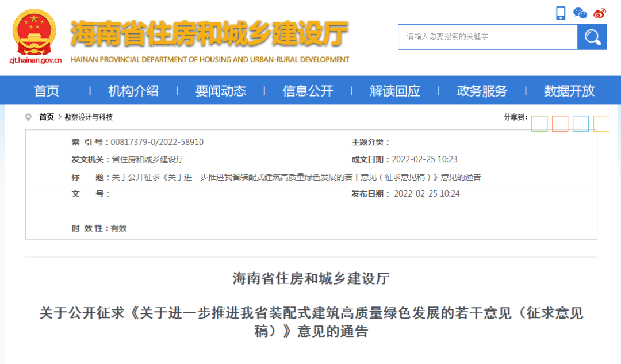This screenshot has width=621, height=364.
Task: Open the 信息公开 menu item
Action: tap(307, 90)
